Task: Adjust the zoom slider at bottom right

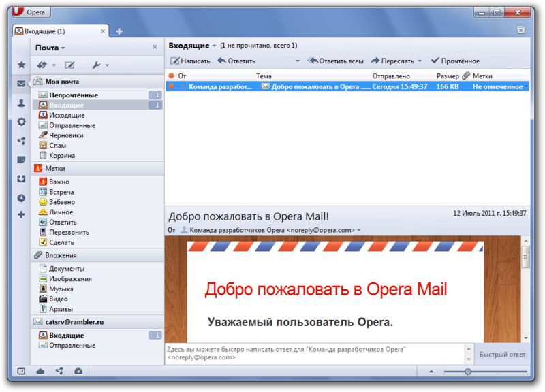Action: click(x=467, y=372)
